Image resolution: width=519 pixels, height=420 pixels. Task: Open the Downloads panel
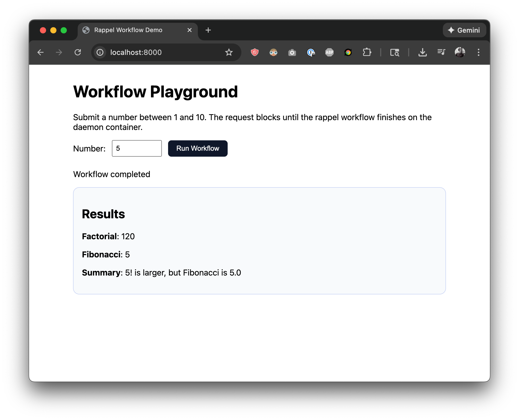click(423, 52)
